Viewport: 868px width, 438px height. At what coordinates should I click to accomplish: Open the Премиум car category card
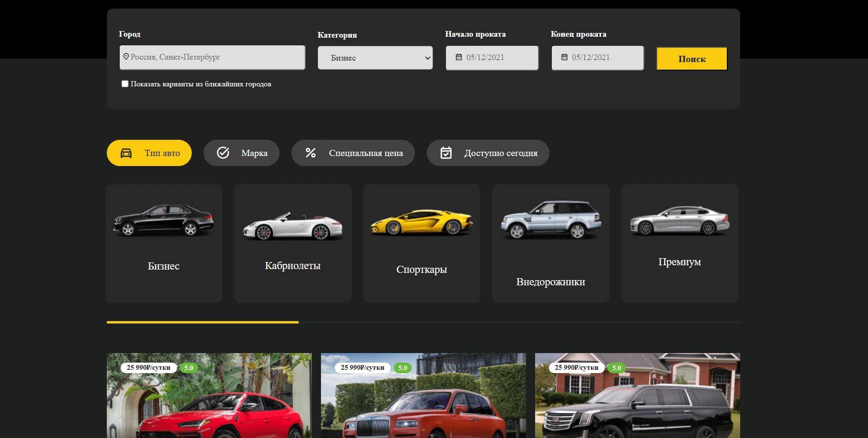tap(680, 243)
